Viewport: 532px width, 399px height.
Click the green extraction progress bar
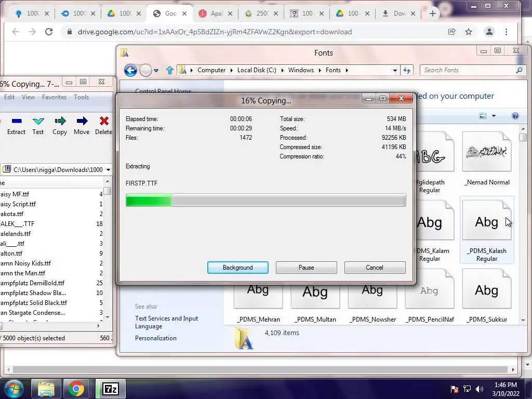pyautogui.click(x=265, y=200)
